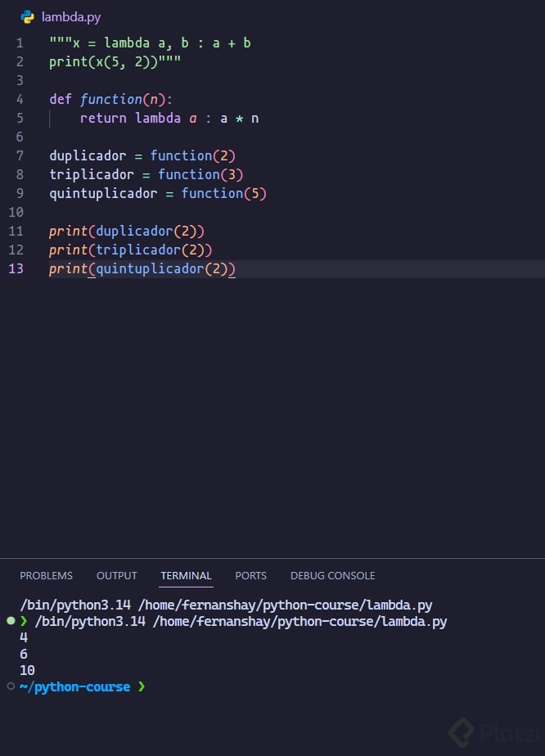Viewport: 545px width, 756px height.
Task: Click 'duplicador = function(2)' line
Action: 142,156
